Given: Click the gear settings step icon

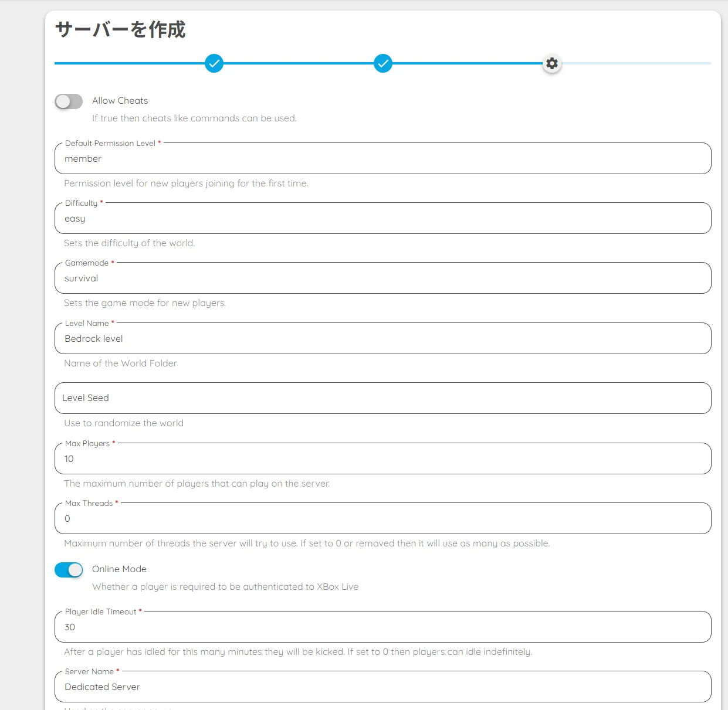Looking at the screenshot, I should [x=552, y=63].
